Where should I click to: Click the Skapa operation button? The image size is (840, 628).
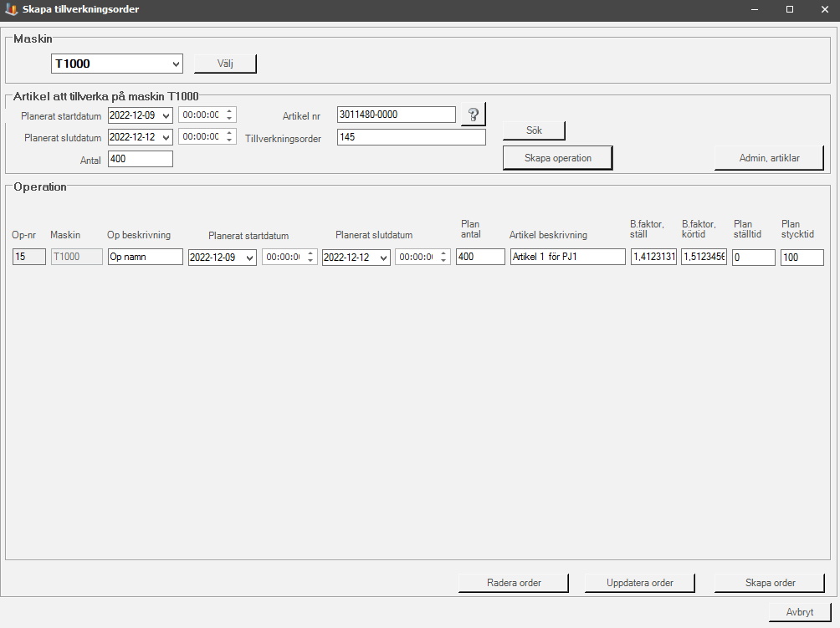558,158
